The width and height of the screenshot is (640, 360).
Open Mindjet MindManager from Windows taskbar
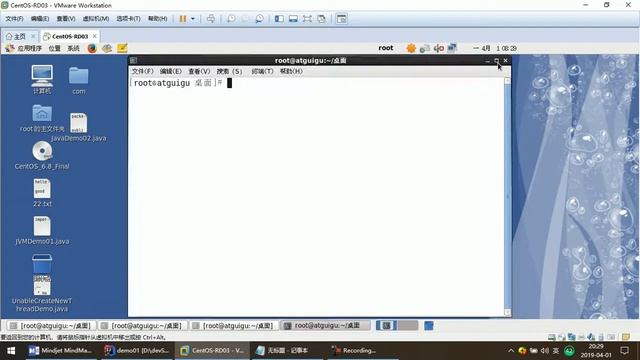pyautogui.click(x=61, y=351)
